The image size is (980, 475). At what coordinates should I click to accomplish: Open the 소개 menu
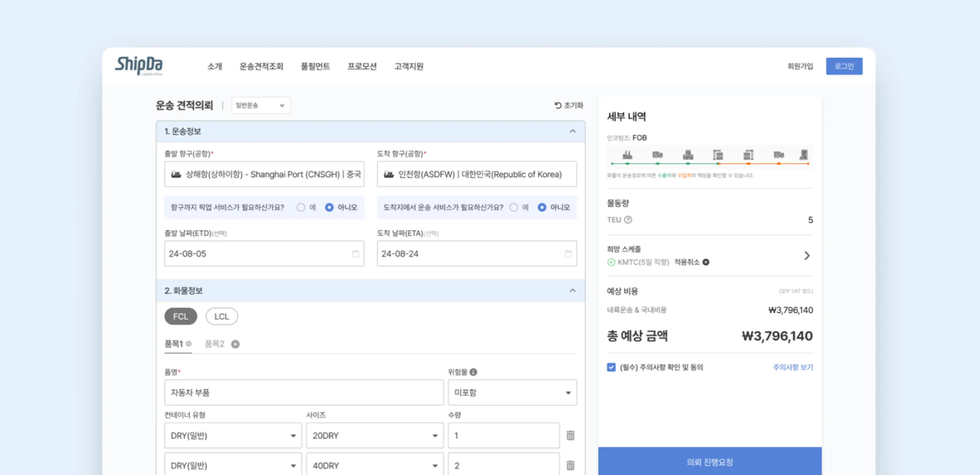point(215,66)
